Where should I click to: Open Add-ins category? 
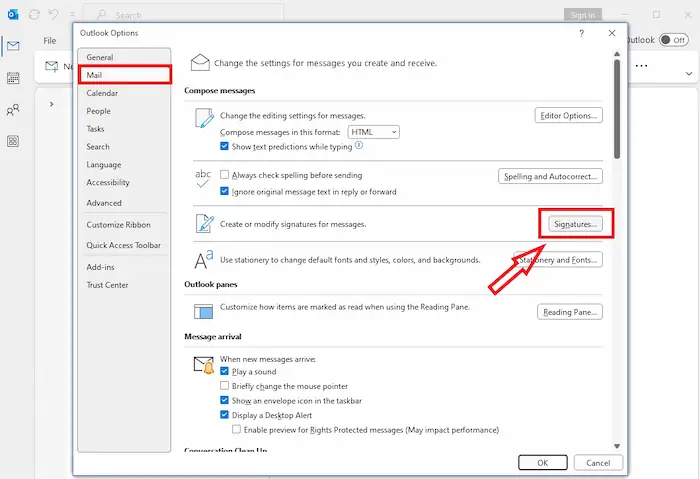[x=124, y=267]
